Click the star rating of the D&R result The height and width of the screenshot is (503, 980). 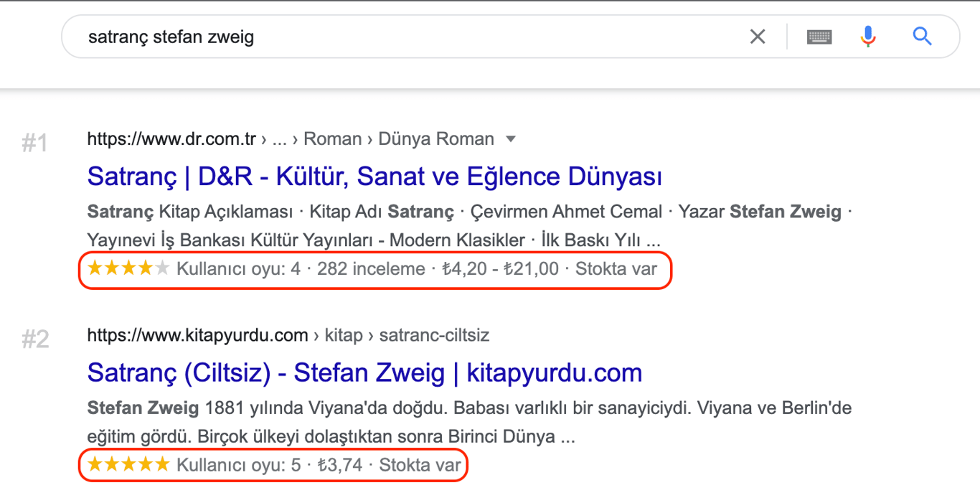click(127, 268)
